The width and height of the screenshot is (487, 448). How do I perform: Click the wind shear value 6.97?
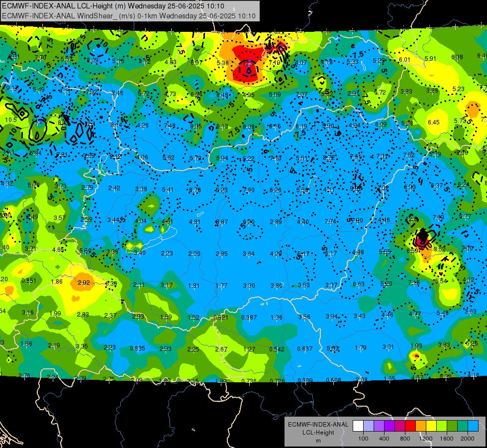click(196, 63)
